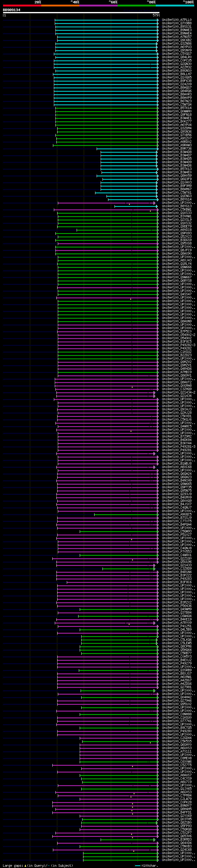Click the query end position 579
The height and width of the screenshot is (868, 197).
coord(155,15)
